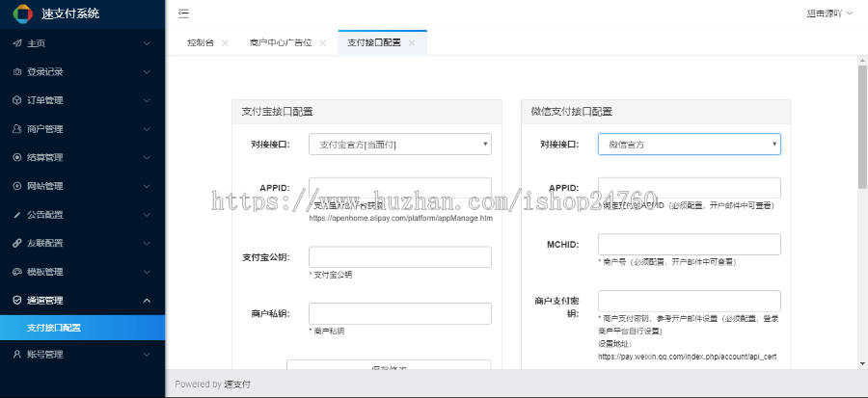868x398 pixels.
Task: Click the WeChat APPID input field
Action: click(690, 188)
